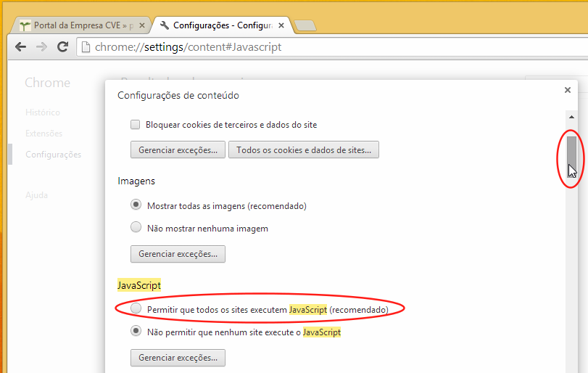Open Extensões in Chrome sidebar
Image resolution: width=588 pixels, height=373 pixels.
coord(44,134)
